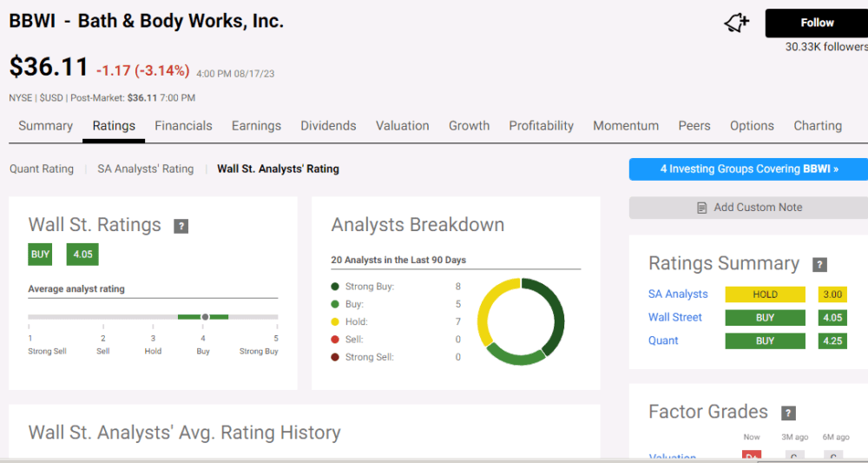Open the Momentum tab

coord(626,126)
